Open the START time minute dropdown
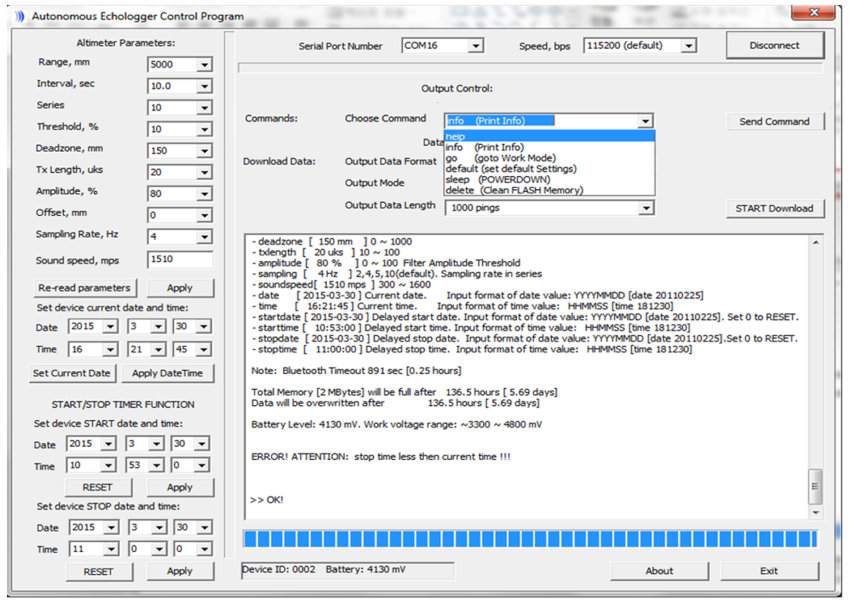850x604 pixels. pos(156,466)
